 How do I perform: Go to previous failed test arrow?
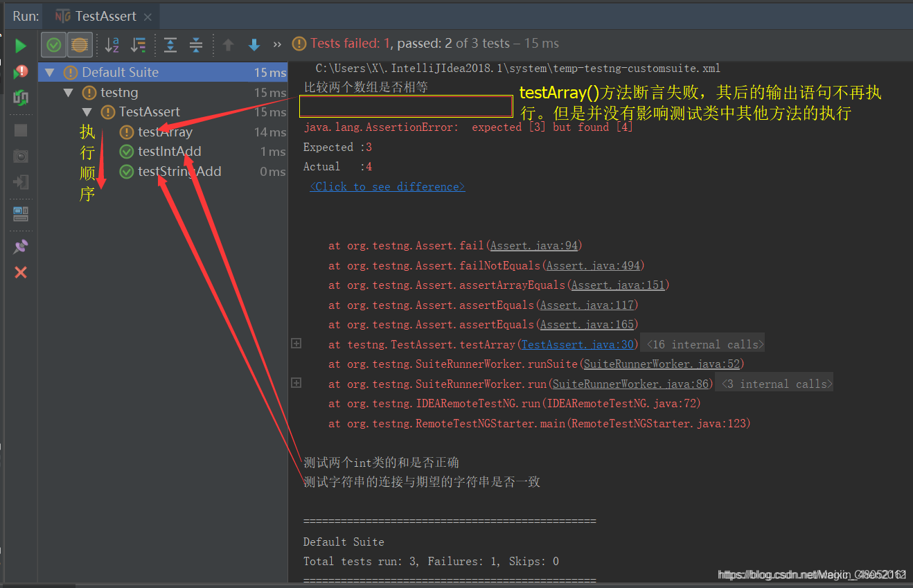228,45
